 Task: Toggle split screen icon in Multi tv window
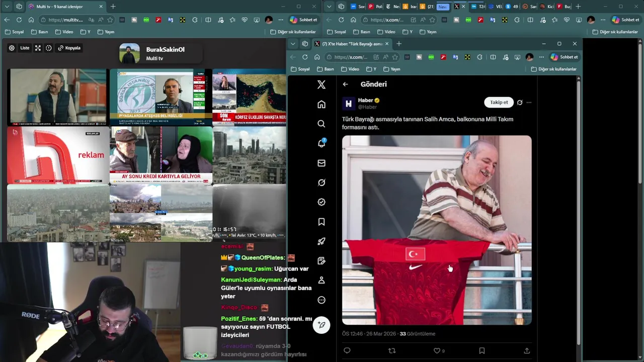[x=208, y=20]
